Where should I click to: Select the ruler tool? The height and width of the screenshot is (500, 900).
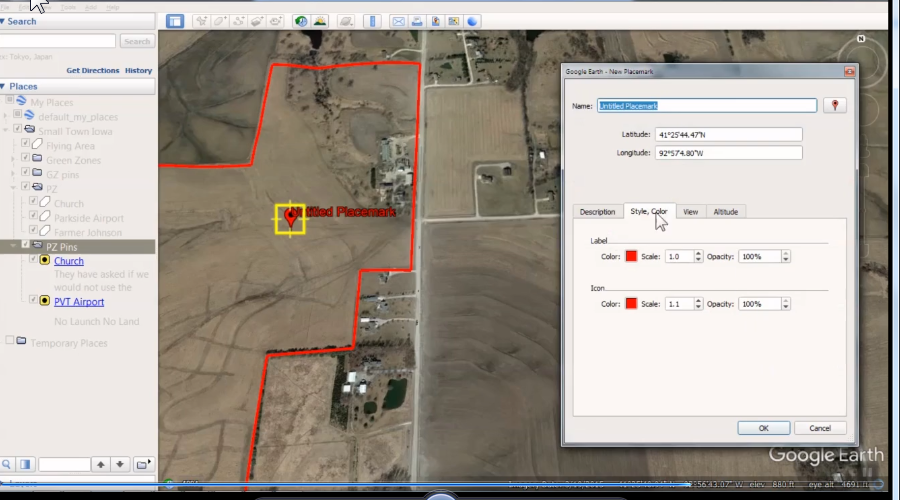point(372,21)
